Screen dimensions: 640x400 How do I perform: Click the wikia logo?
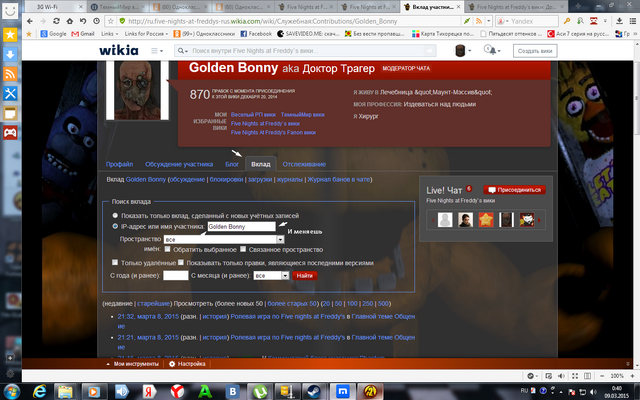[119, 50]
